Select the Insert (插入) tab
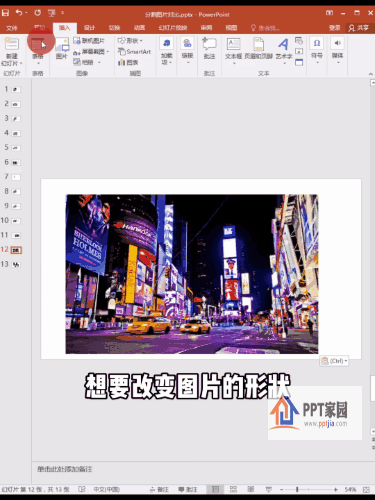Image resolution: width=375 pixels, height=500 pixels. pyautogui.click(x=64, y=28)
